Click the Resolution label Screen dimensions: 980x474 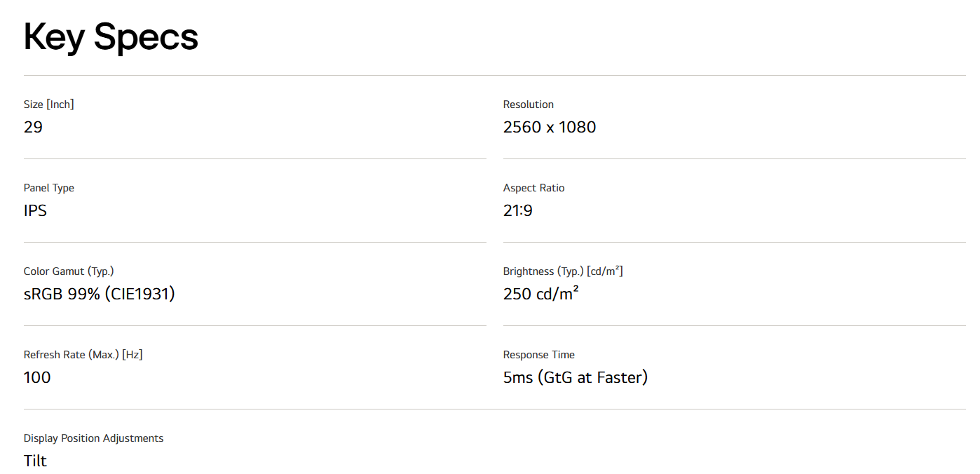(528, 104)
